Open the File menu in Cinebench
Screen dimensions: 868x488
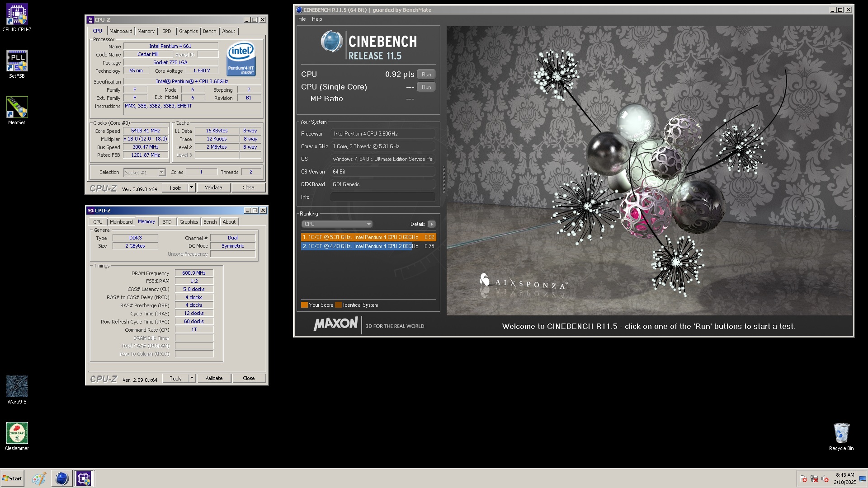(x=302, y=19)
